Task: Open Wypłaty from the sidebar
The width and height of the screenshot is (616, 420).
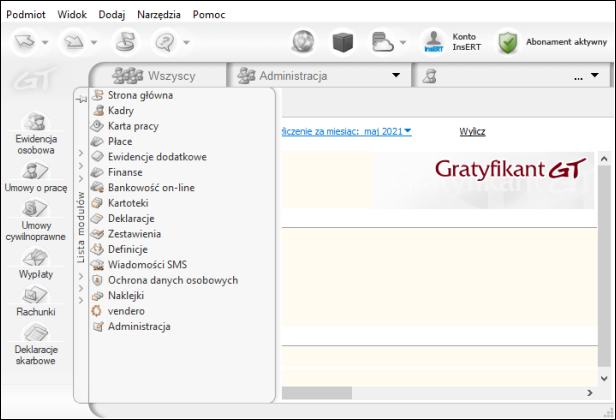Action: tap(36, 263)
